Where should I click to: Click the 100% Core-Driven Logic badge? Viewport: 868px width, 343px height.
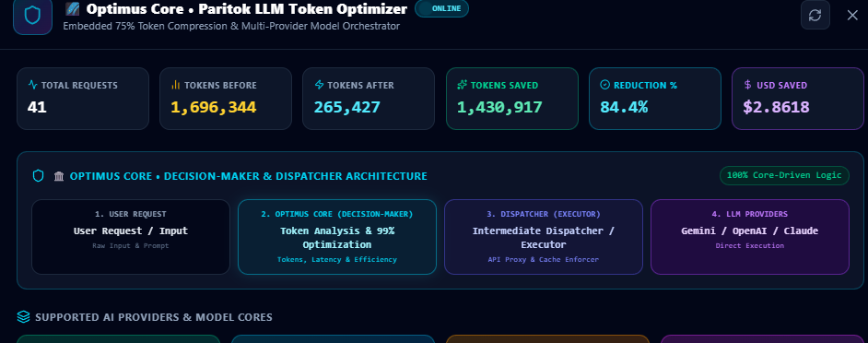click(x=784, y=175)
